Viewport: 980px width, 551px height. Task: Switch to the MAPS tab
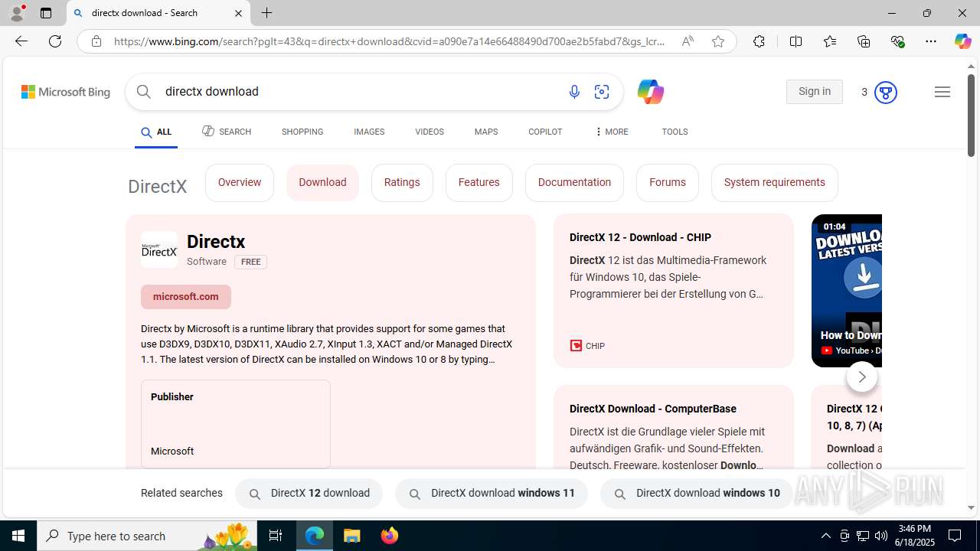point(486,132)
